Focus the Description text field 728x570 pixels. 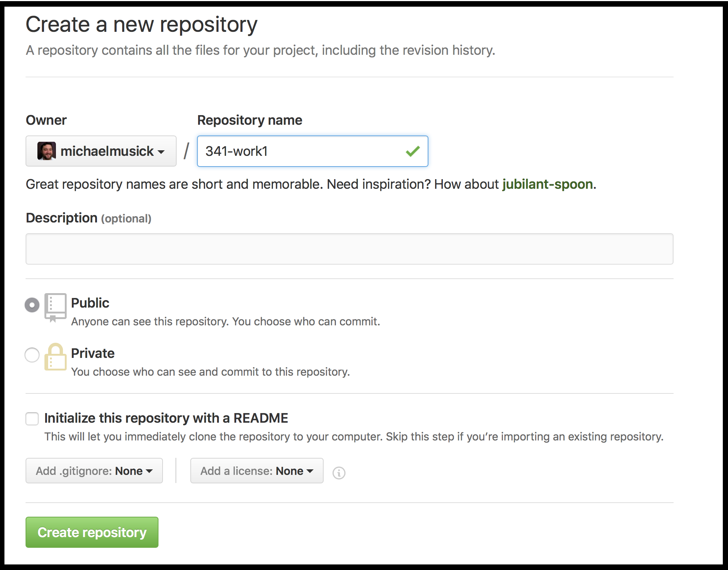tap(350, 249)
